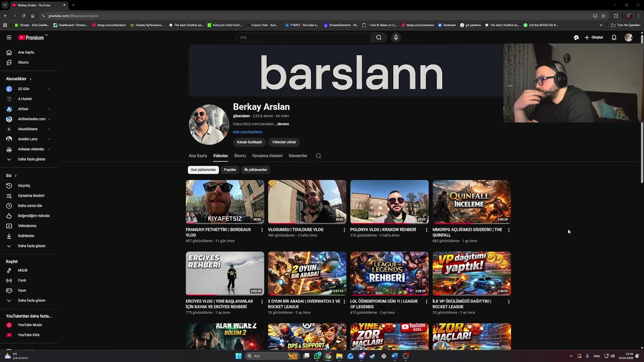
Task: Expand Keşfet list Daha fazla göster
Action: (x=29, y=300)
